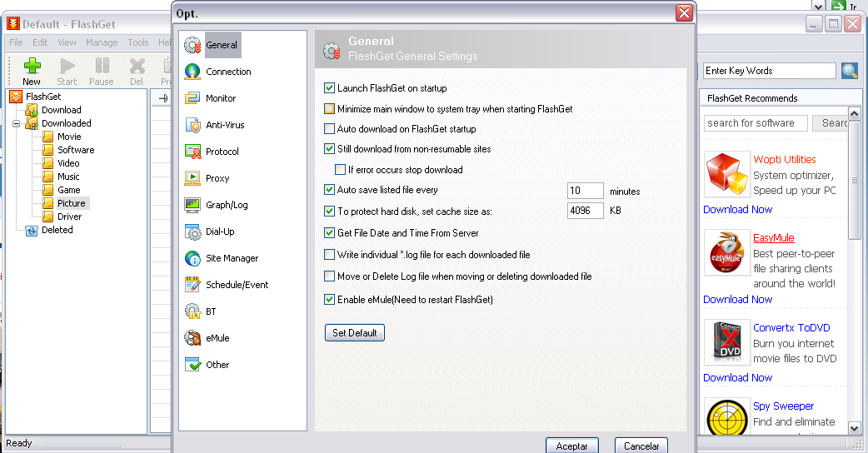Image resolution: width=868 pixels, height=453 pixels.
Task: Click the Cancelar button
Action: coord(641,446)
